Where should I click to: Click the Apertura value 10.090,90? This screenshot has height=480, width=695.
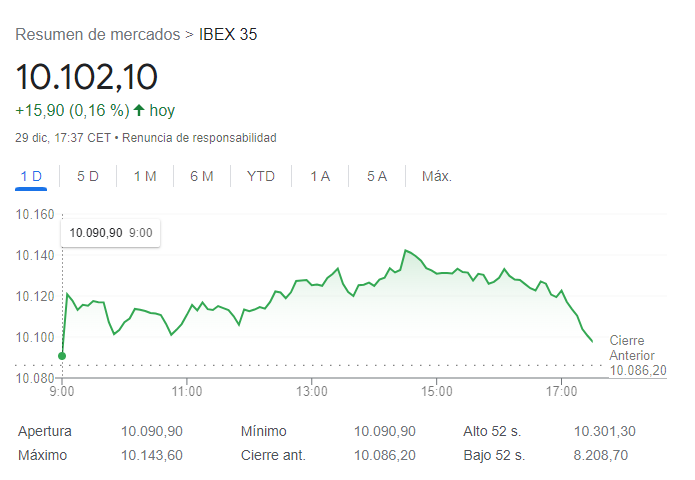152,431
